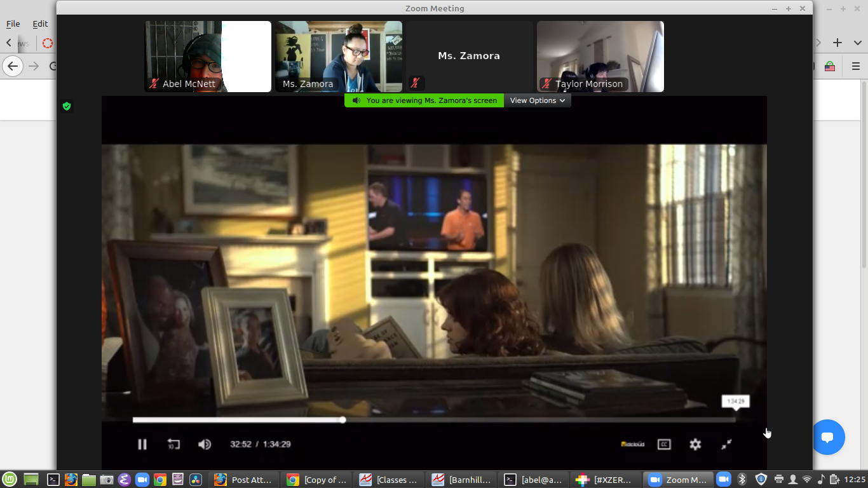Launch Emacs from the panel launcher
Viewport: 868px width, 488px height.
click(125, 480)
